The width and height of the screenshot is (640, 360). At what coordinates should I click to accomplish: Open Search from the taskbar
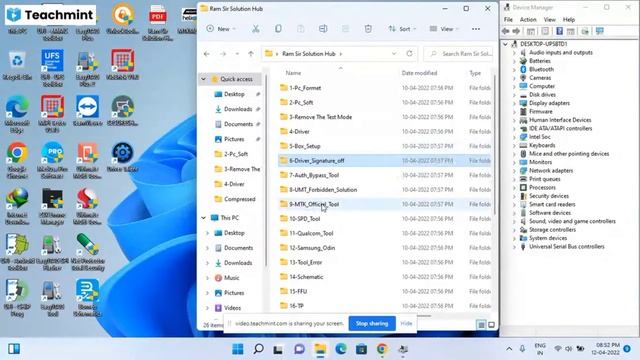[258, 349]
